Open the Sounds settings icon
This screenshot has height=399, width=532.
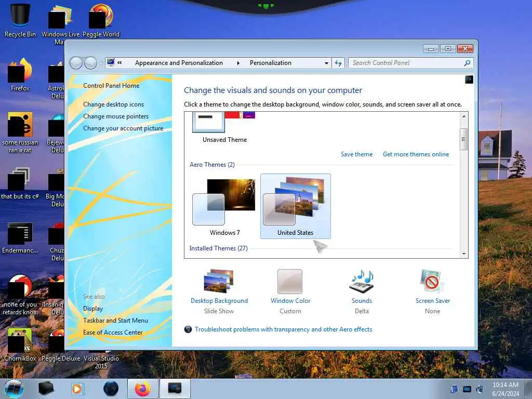pos(362,281)
